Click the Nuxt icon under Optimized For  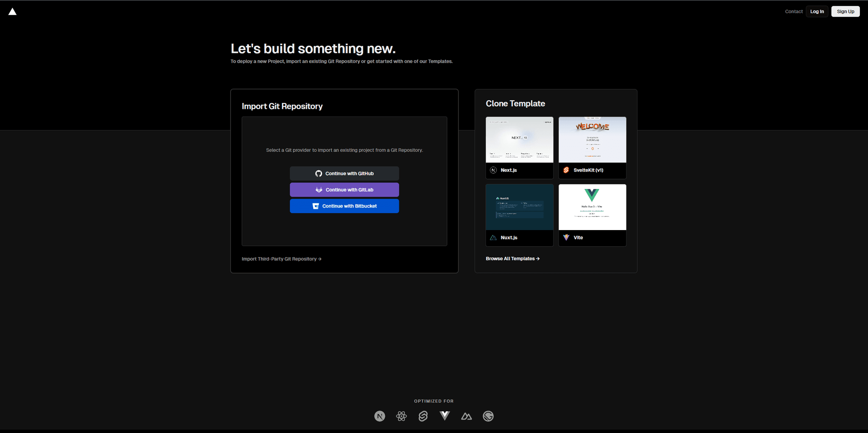466,416
